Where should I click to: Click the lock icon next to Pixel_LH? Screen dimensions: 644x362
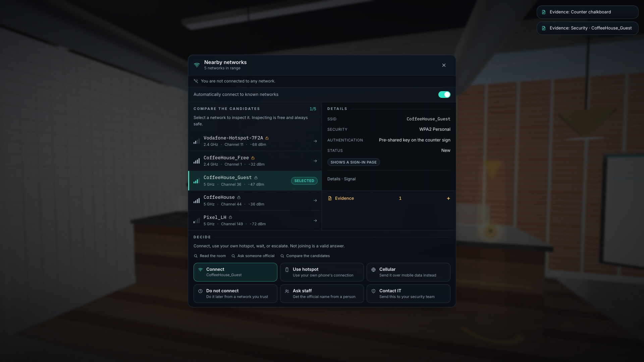(x=230, y=217)
